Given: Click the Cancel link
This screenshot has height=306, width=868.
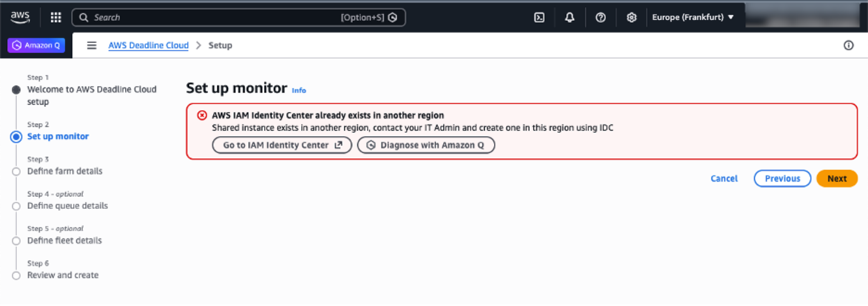Looking at the screenshot, I should click(x=724, y=178).
